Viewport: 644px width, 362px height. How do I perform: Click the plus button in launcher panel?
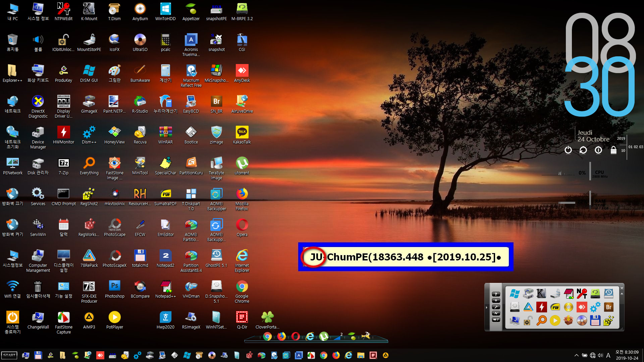[496, 300]
